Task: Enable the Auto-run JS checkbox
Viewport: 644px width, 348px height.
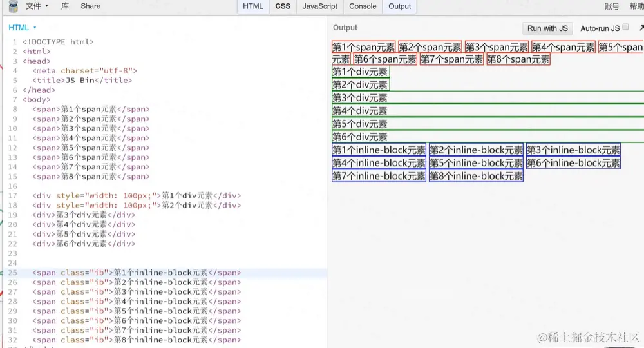Action: [x=625, y=27]
